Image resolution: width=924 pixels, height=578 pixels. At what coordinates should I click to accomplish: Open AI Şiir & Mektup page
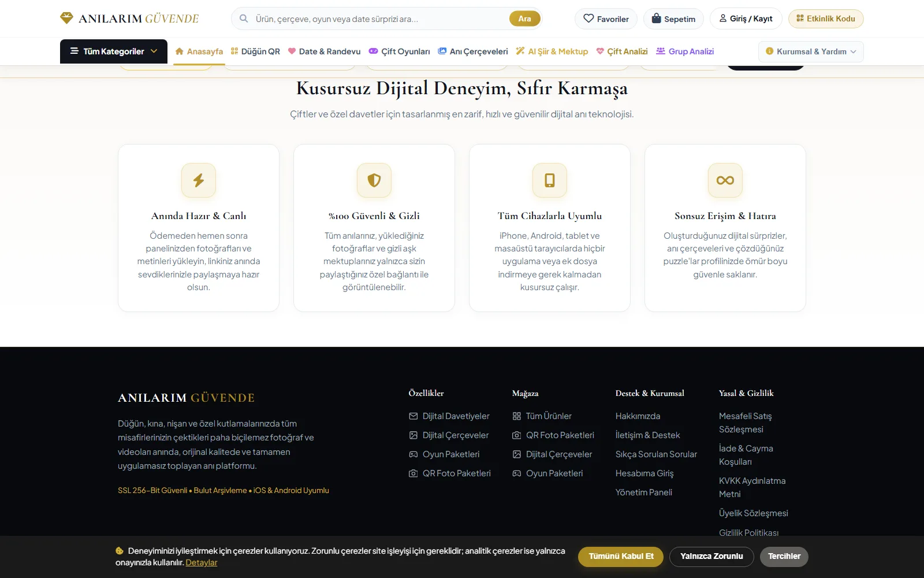pyautogui.click(x=552, y=51)
